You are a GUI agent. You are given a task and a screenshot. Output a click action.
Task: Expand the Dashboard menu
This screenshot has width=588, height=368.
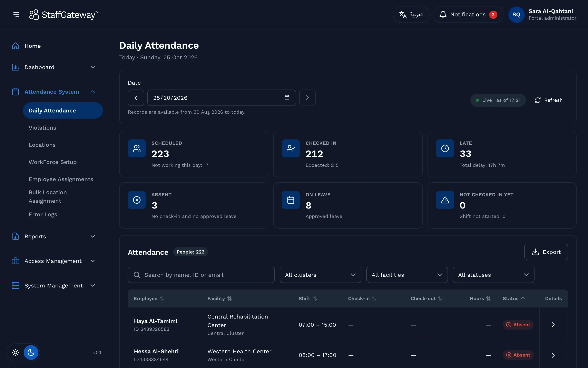(53, 67)
